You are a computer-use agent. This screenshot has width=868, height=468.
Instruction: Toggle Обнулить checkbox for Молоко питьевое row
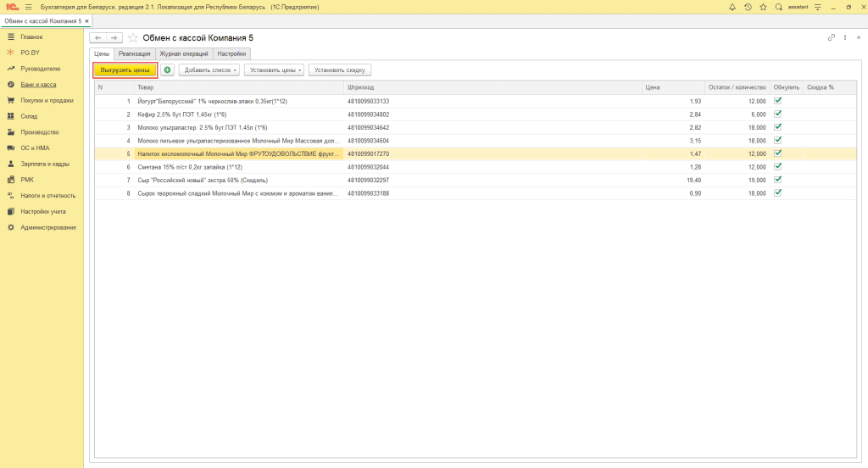pos(778,140)
